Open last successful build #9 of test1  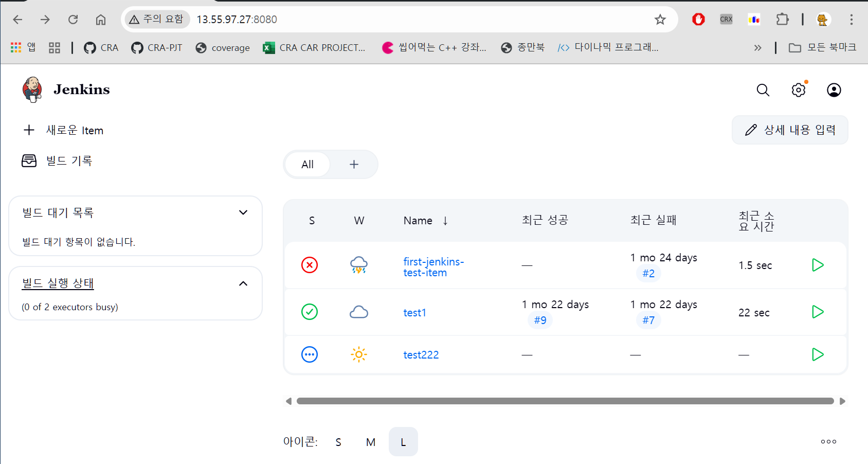point(540,320)
